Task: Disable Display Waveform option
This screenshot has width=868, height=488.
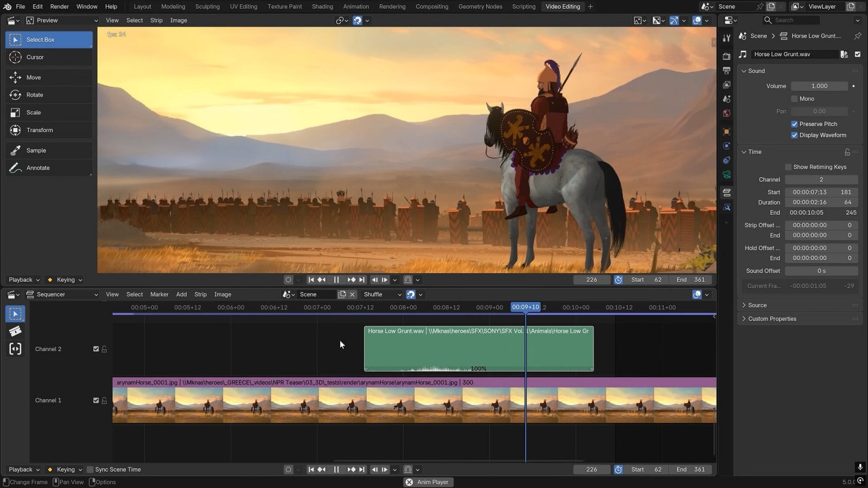Action: (794, 135)
